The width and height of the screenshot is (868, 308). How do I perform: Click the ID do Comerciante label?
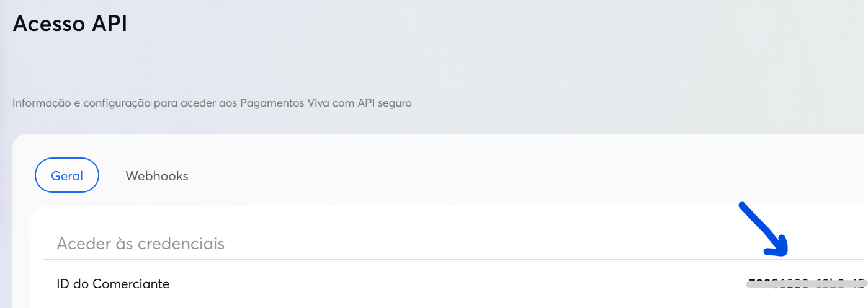pyautogui.click(x=113, y=284)
